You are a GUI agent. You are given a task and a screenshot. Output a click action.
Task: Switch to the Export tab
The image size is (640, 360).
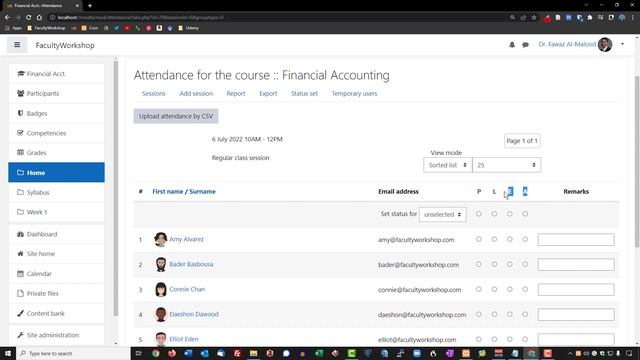coord(268,93)
